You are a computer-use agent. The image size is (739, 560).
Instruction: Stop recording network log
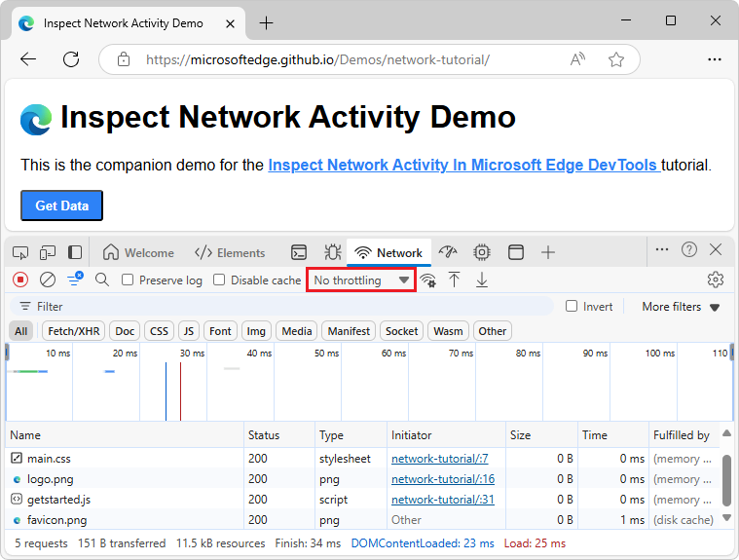pos(20,280)
